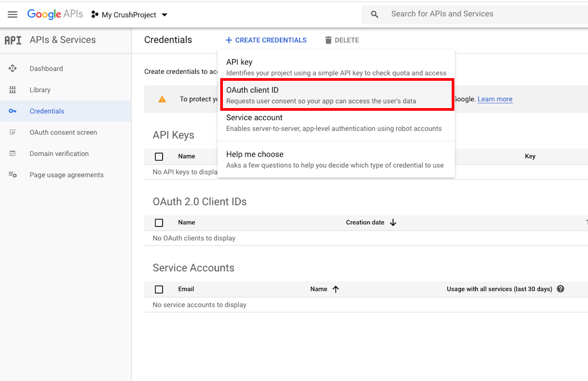Click the Creation date down arrow
Viewport: 588px width, 381px height.
tap(393, 223)
